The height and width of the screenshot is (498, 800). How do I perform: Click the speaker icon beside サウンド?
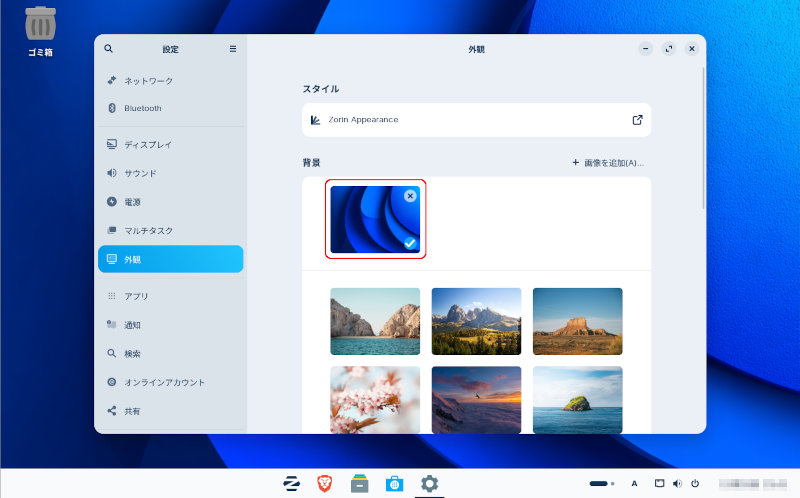coord(112,173)
